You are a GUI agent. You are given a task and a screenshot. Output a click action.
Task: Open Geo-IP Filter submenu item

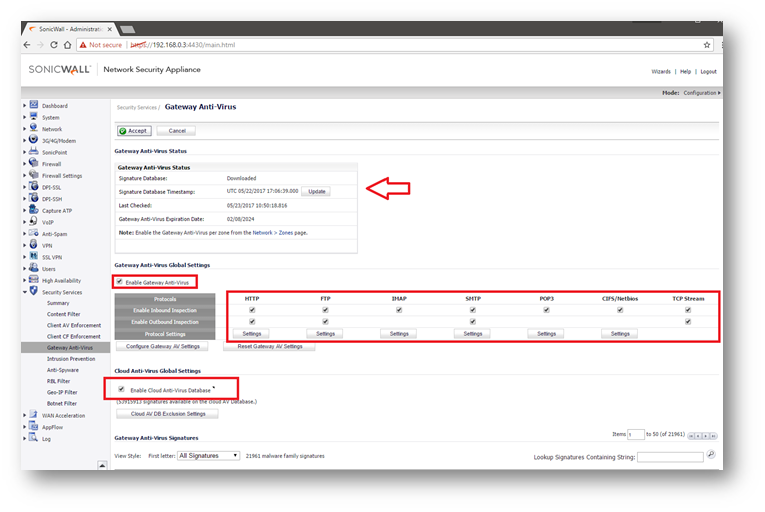point(62,392)
